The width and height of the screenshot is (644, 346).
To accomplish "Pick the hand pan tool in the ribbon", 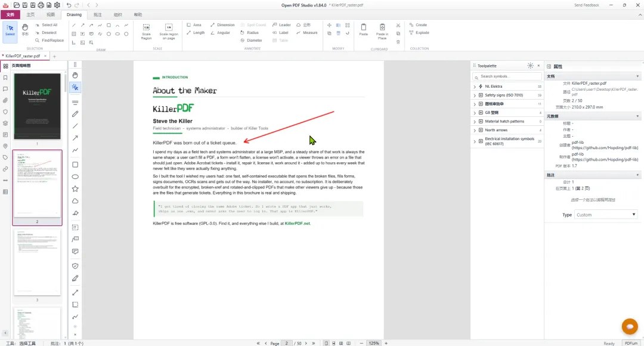I will coord(25,30).
